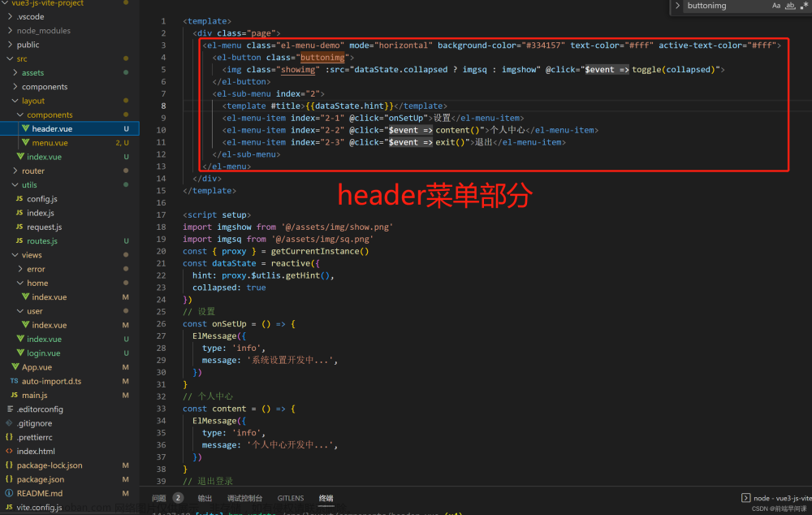Image resolution: width=812 pixels, height=515 pixels.
Task: Expand the assets folder
Action: (15, 72)
